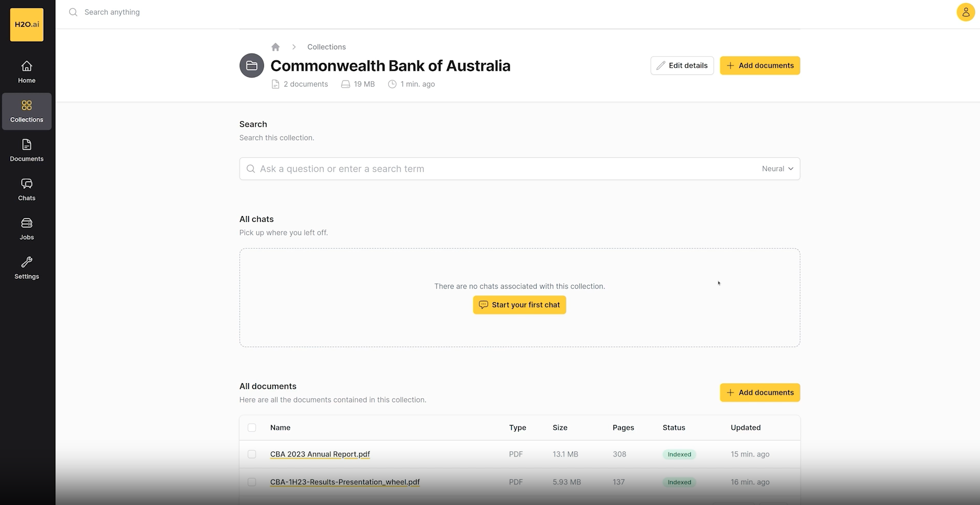Open Documents from the sidebar
The image size is (980, 505).
(x=27, y=150)
